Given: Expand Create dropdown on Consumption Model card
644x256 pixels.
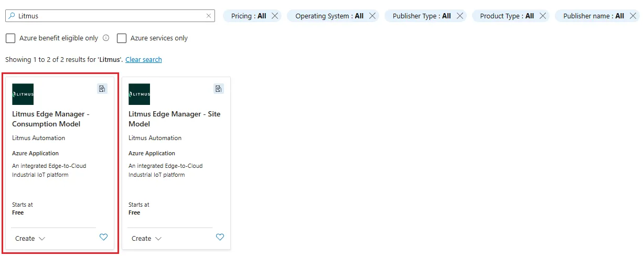Looking at the screenshot, I should click(30, 238).
